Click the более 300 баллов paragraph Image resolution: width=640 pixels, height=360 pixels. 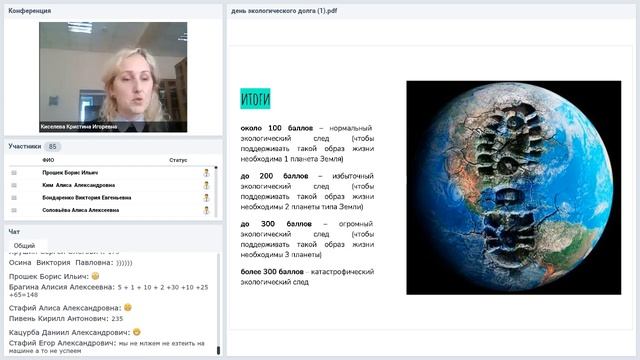(307, 277)
